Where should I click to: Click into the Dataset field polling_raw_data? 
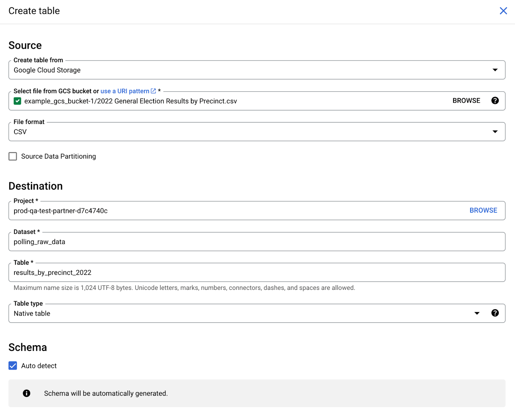[257, 242]
